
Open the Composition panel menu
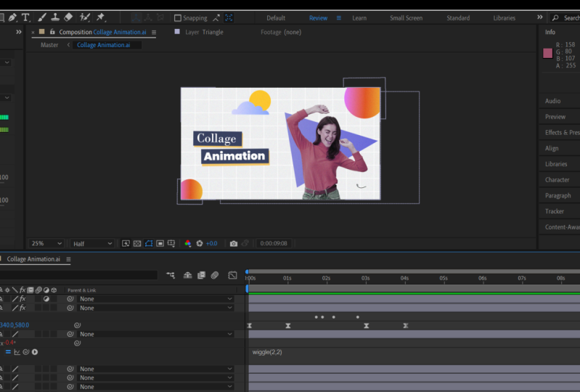coord(154,32)
